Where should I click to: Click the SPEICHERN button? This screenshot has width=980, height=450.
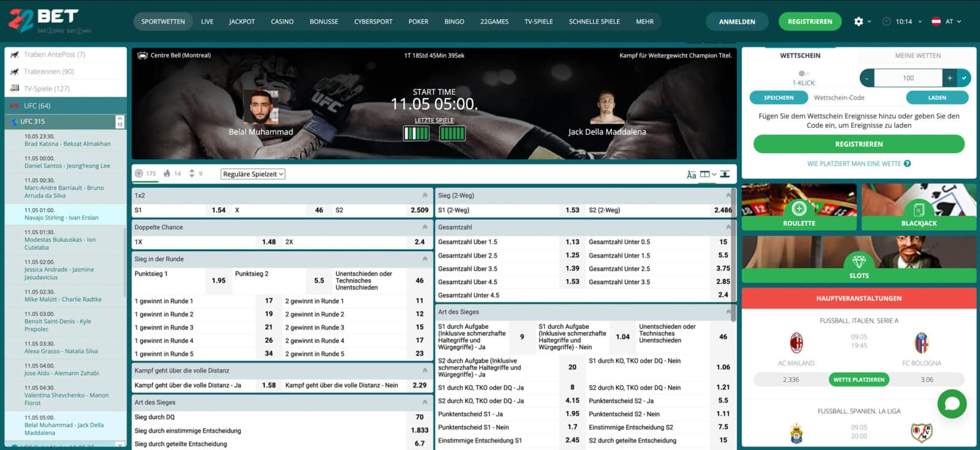tap(778, 97)
